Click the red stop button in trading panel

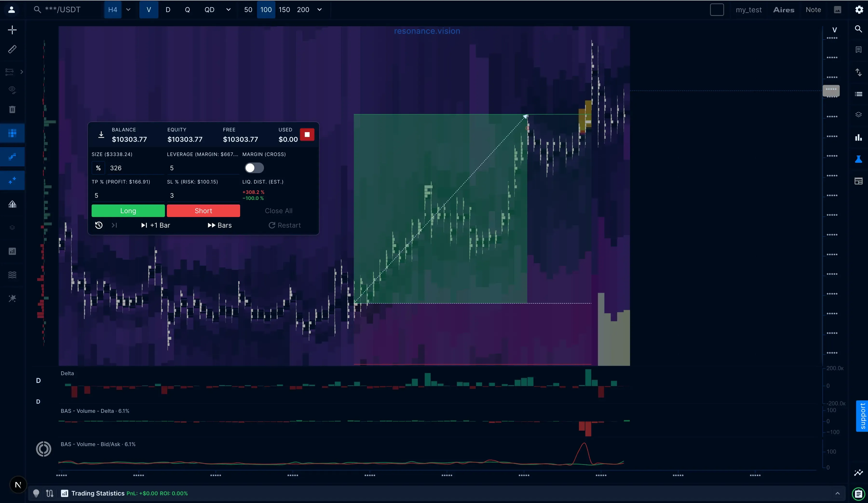pos(307,134)
